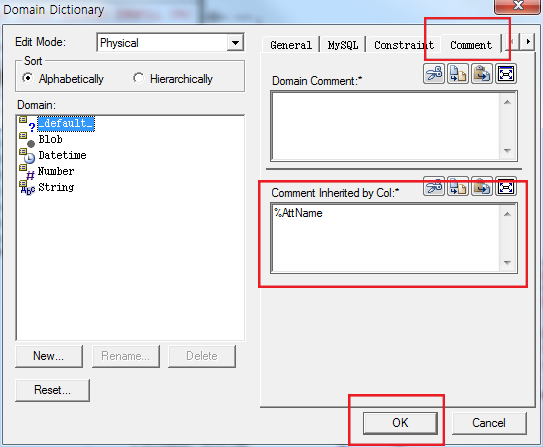This screenshot has height=447, width=543.
Task: Click Comment Inherited scrollbar up arrow
Action: (x=507, y=214)
